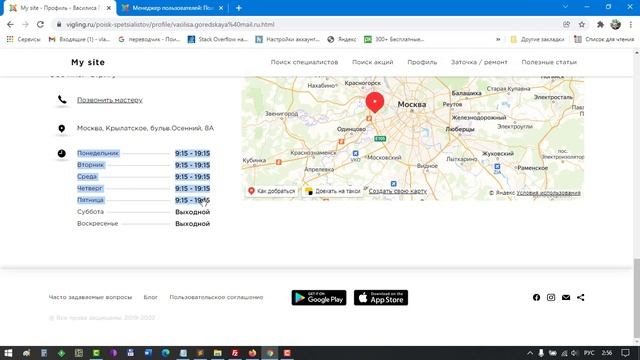Click the share footer icon
The width and height of the screenshot is (640, 360).
[580, 298]
